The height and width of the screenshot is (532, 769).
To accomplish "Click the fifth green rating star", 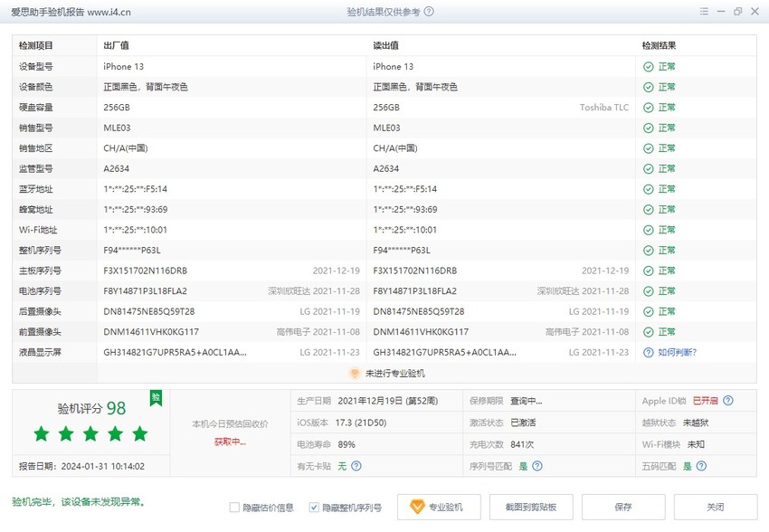I will click(139, 433).
